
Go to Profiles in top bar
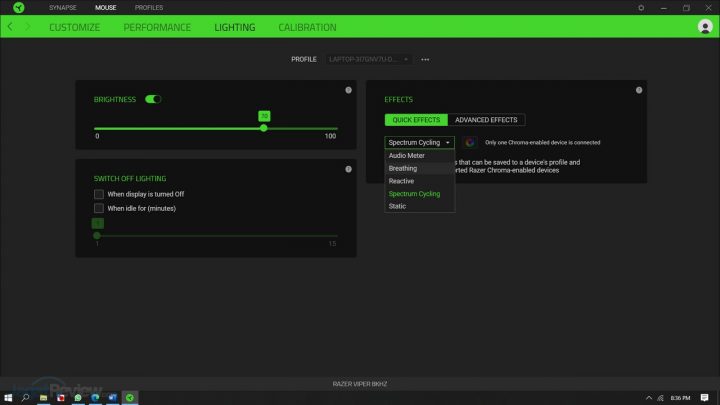[149, 7]
